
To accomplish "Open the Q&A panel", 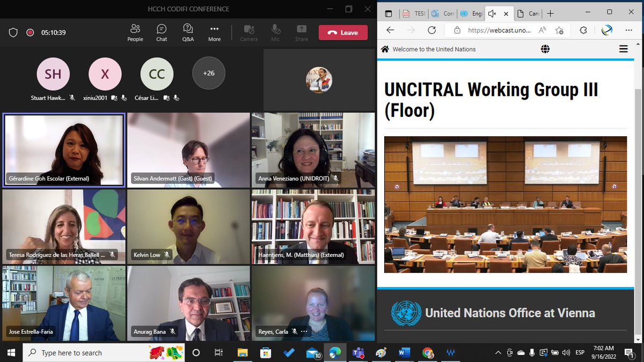I will click(188, 32).
